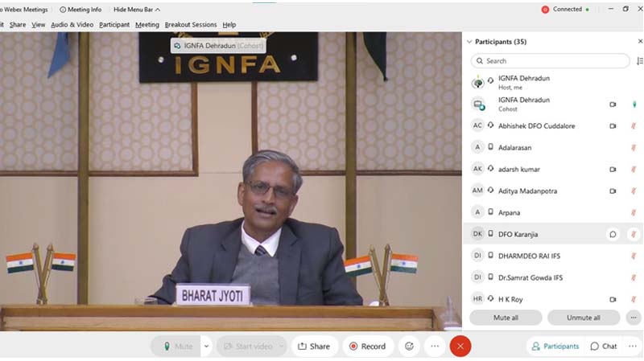
Task: Start recording with the Record button
Action: [366, 347]
